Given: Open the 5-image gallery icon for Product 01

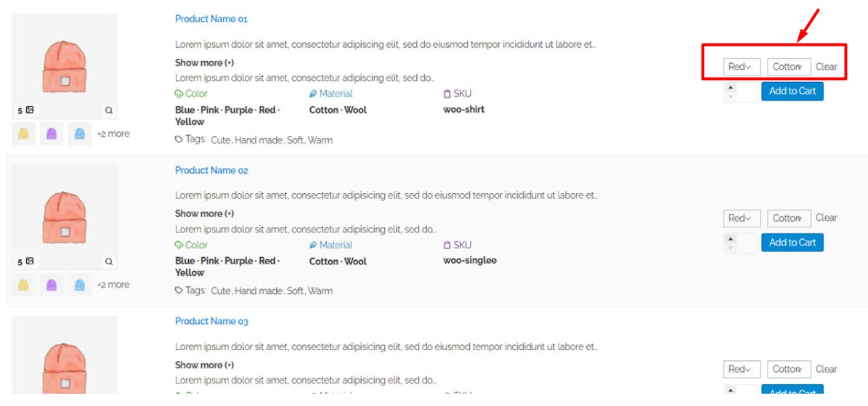Looking at the screenshot, I should point(30,110).
